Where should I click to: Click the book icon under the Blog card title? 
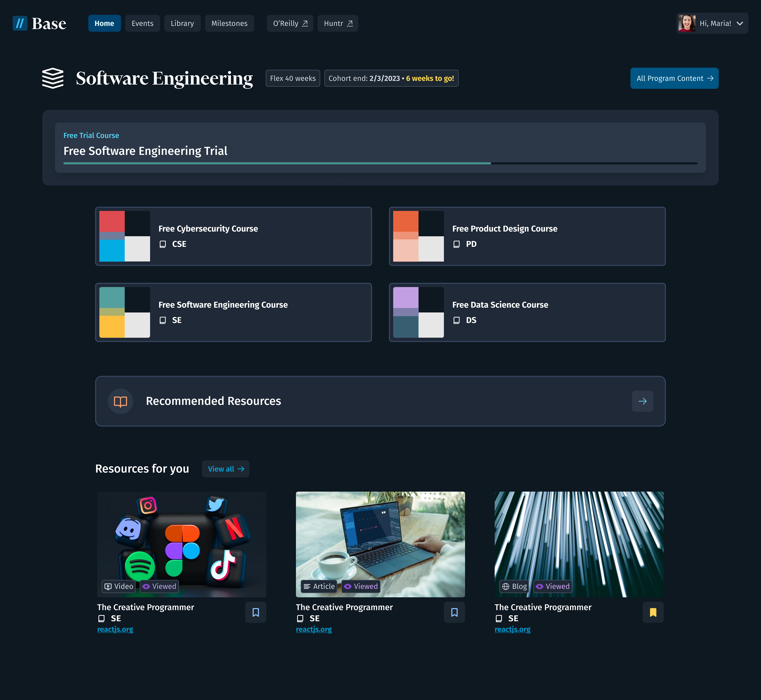coord(499,619)
